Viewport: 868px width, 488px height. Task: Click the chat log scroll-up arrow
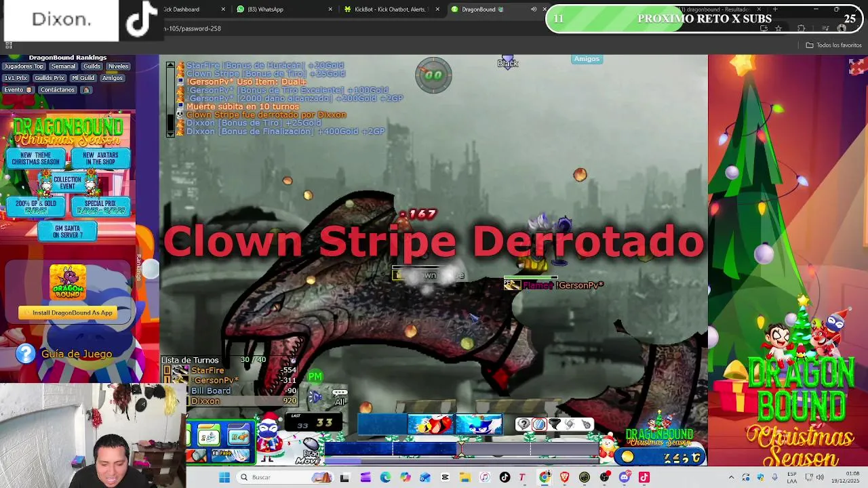coord(170,65)
